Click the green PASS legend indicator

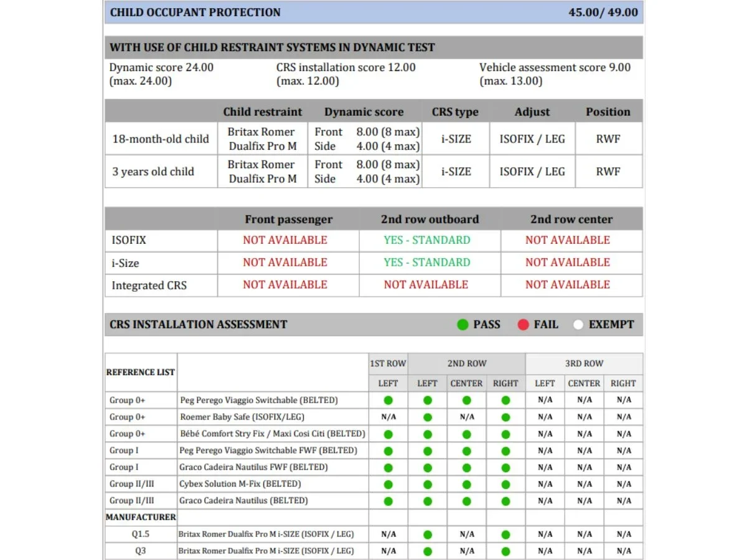(463, 324)
